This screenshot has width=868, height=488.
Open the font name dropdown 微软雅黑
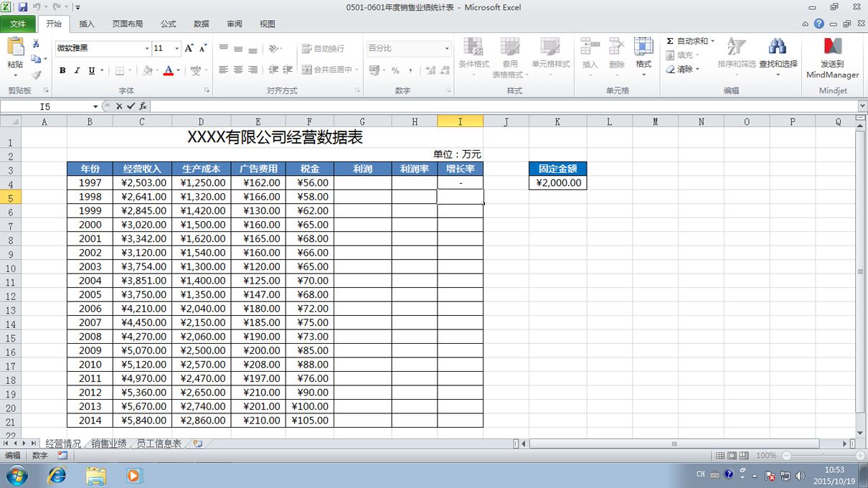coord(147,48)
